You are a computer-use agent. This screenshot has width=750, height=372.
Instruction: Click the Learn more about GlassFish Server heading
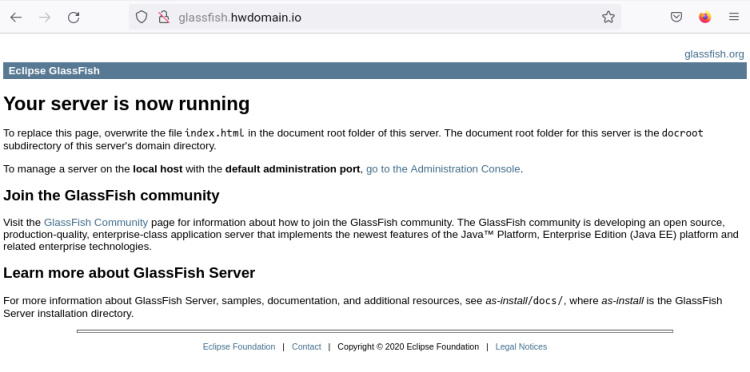pos(129,273)
